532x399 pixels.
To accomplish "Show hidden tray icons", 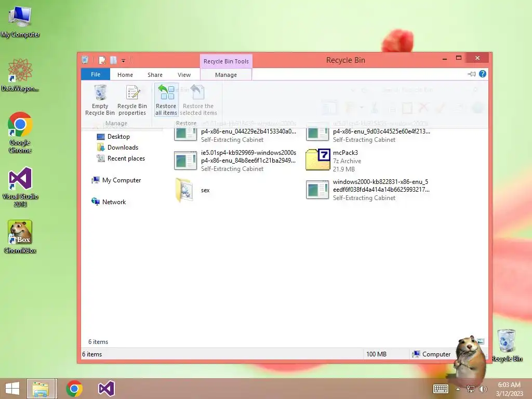I will [458, 389].
